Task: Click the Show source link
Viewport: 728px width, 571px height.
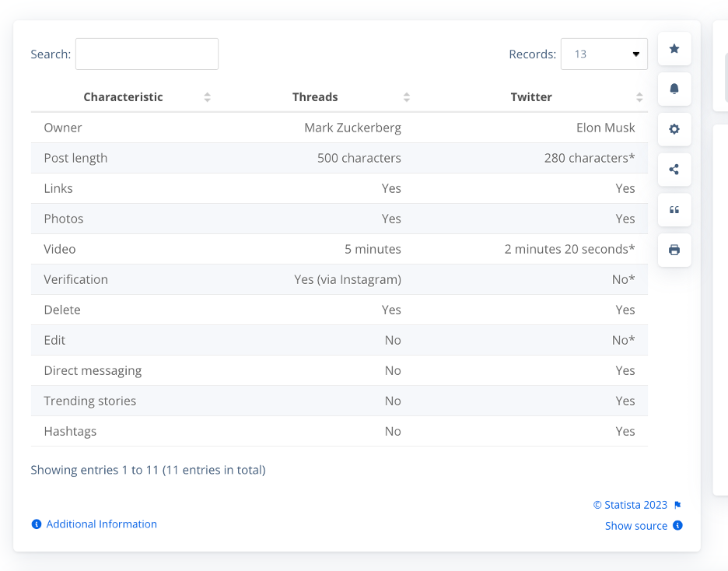Action: pyautogui.click(x=636, y=526)
